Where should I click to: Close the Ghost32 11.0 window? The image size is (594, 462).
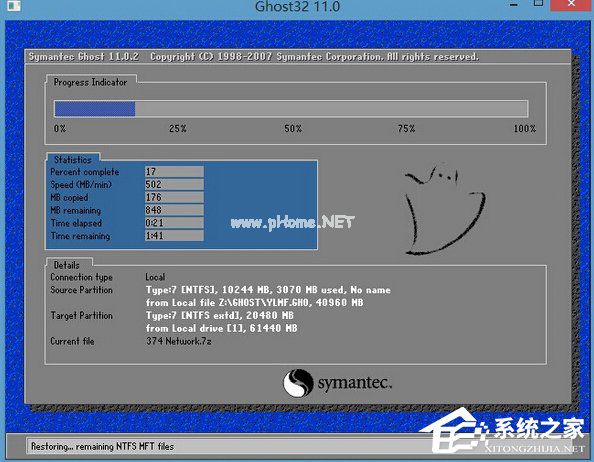(572, 5)
